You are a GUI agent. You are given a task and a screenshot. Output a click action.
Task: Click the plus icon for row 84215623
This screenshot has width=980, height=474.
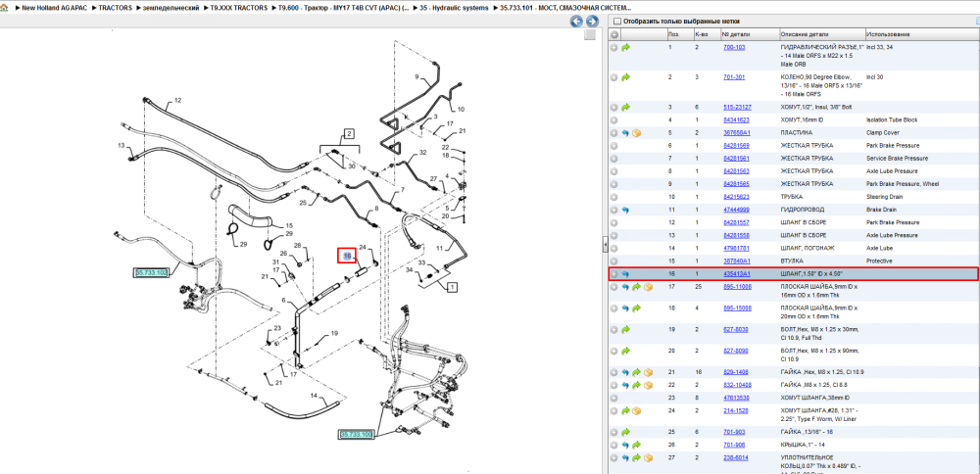614,197
